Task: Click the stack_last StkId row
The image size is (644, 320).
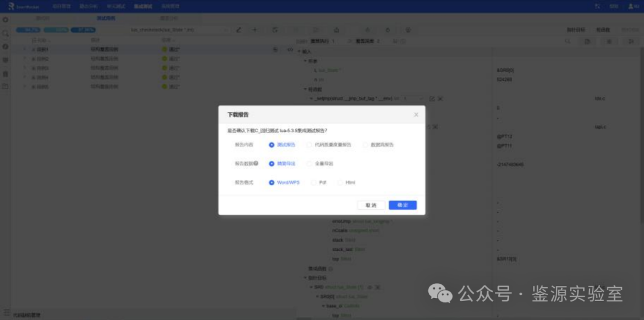Action: tap(348, 250)
